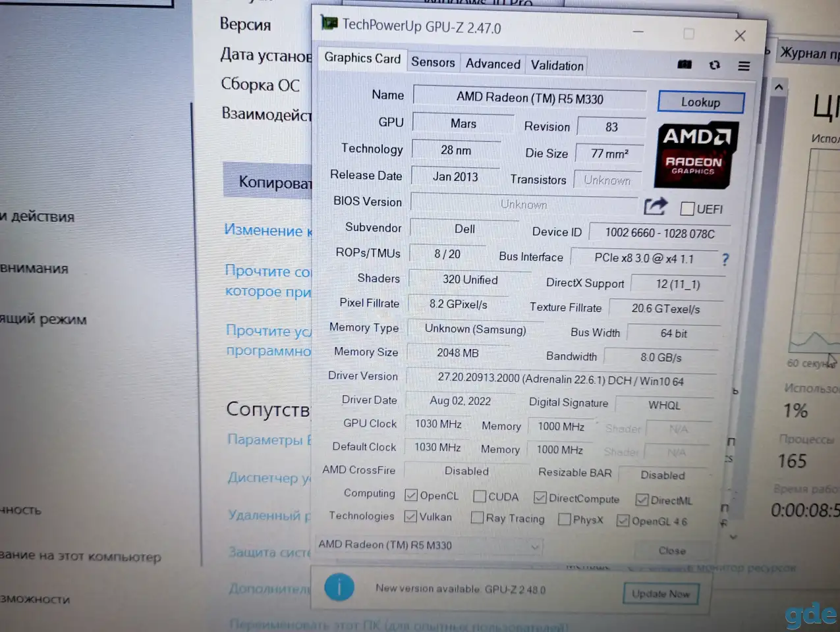Toggle the UEFI checkbox

(687, 209)
